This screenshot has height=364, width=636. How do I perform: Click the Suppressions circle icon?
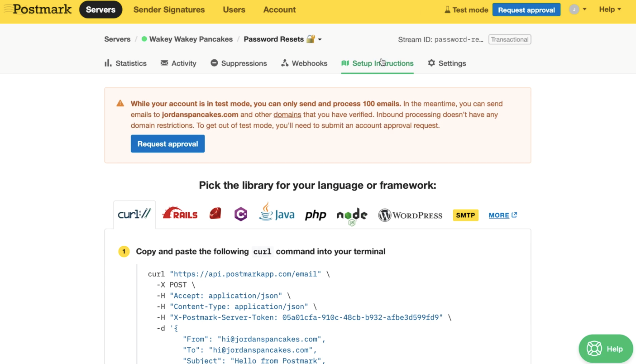coord(214,63)
